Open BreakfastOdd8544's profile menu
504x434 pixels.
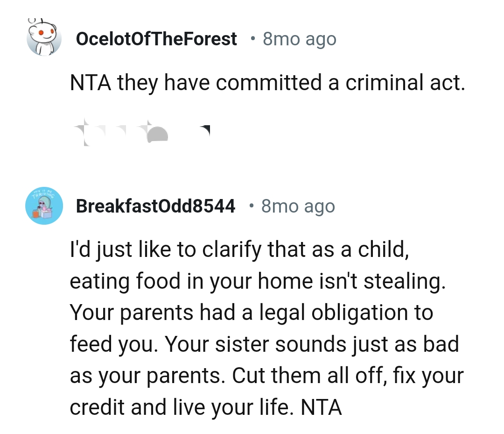tap(156, 206)
